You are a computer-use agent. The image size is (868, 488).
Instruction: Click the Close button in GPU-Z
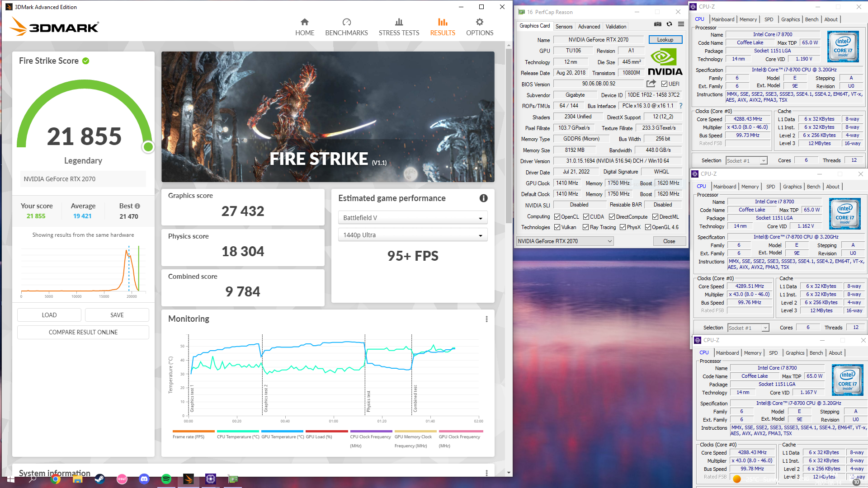(669, 241)
